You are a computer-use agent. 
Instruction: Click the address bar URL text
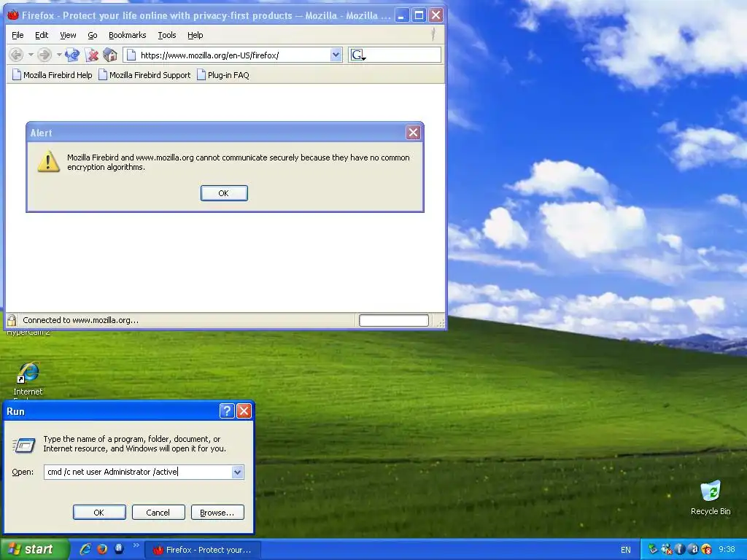209,55
